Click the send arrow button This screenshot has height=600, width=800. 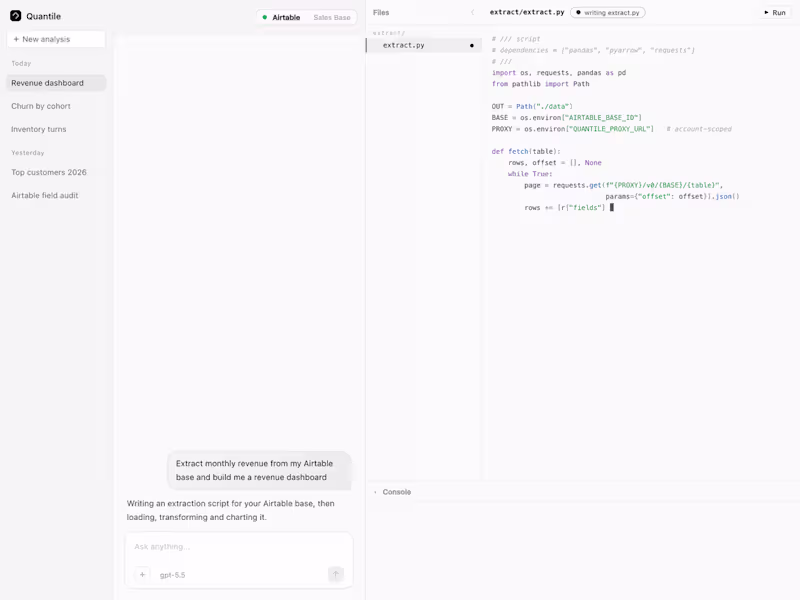click(x=336, y=574)
